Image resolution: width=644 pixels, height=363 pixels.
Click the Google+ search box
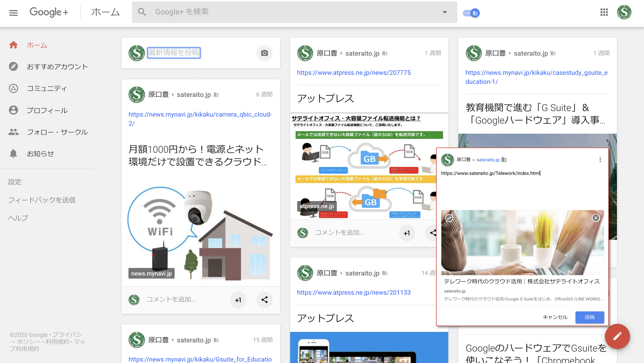294,12
